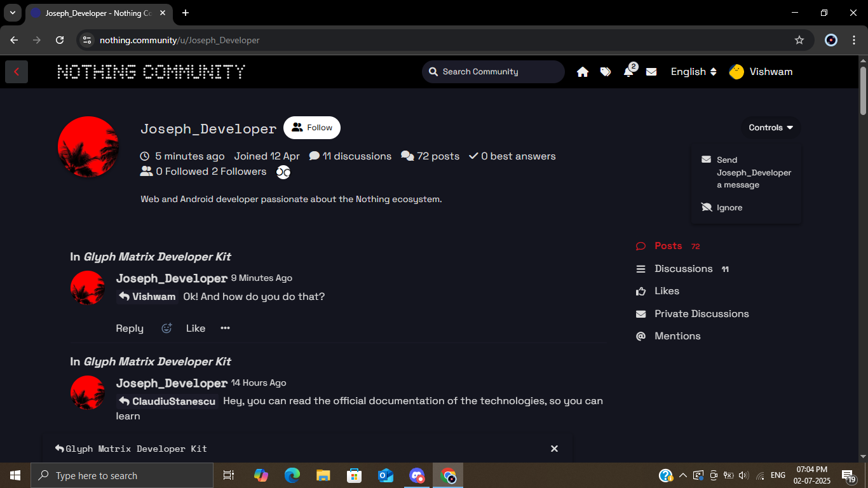Select Ignore in the Controls menu

(x=729, y=208)
